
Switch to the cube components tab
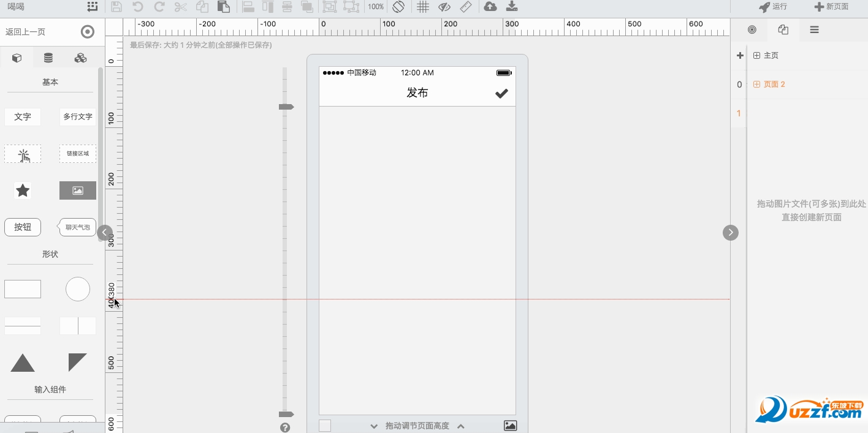click(17, 58)
